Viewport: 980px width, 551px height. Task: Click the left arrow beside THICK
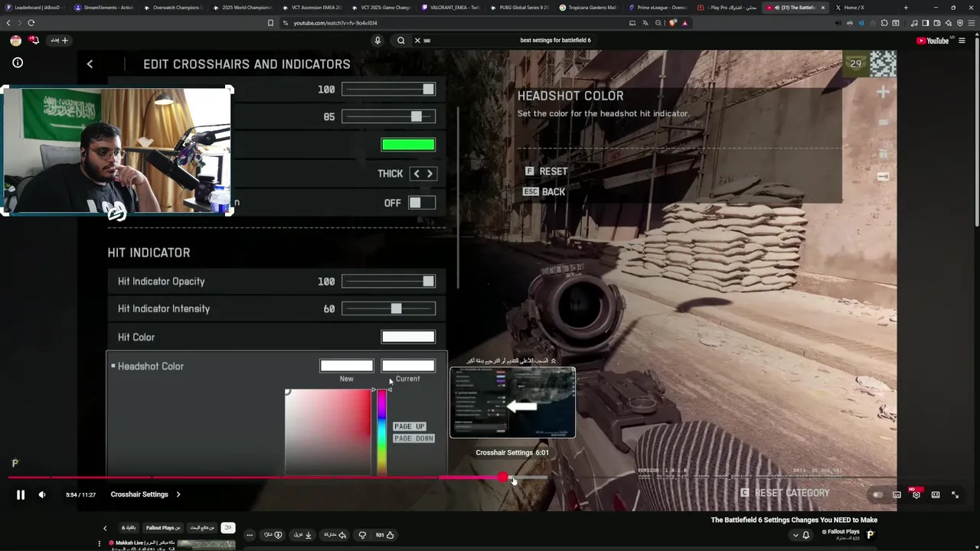tap(416, 174)
